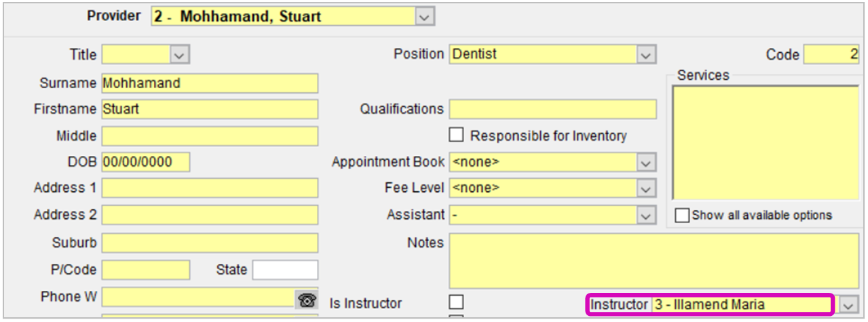868x322 pixels.
Task: Check Show all available options
Action: click(x=683, y=216)
